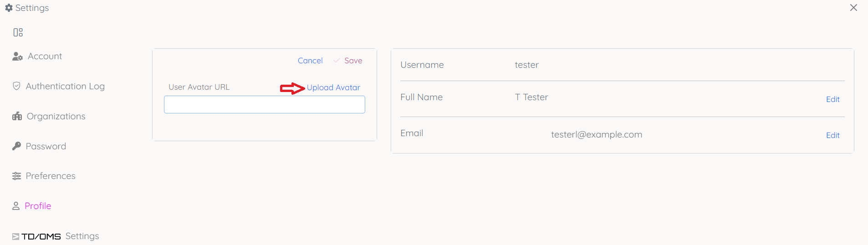
Task: Cancel the avatar URL edit
Action: click(310, 61)
